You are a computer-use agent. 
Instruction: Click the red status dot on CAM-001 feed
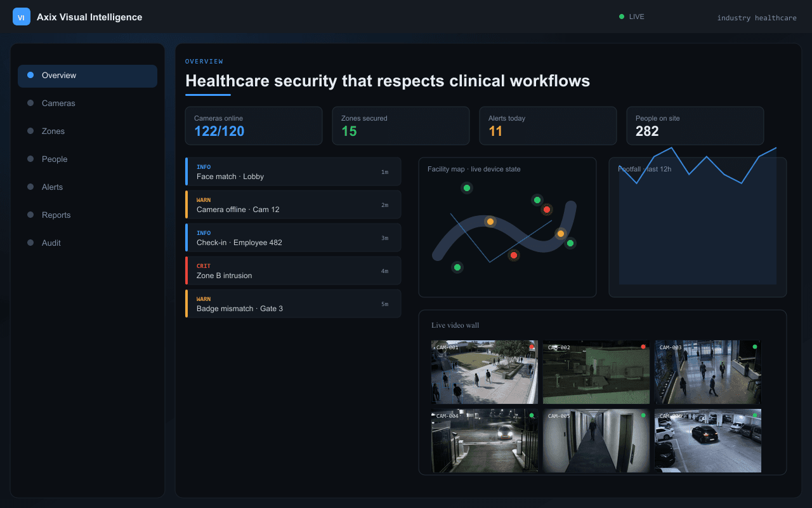tap(532, 347)
